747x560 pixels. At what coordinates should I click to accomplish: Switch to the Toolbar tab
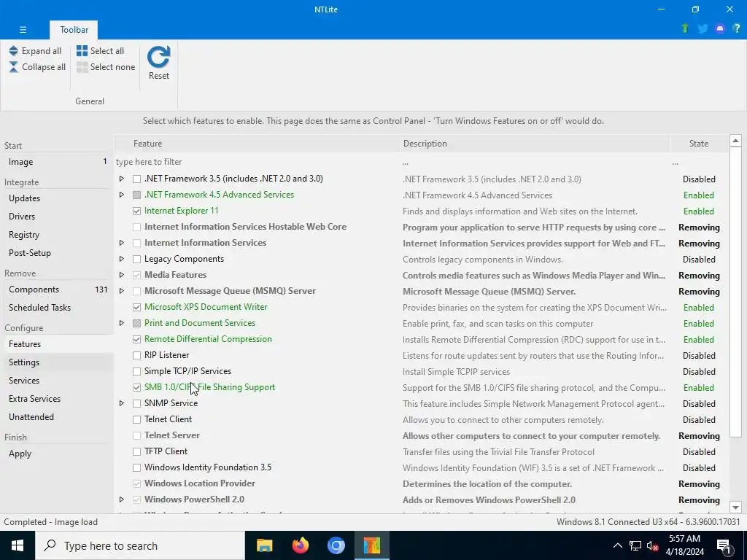pos(74,29)
